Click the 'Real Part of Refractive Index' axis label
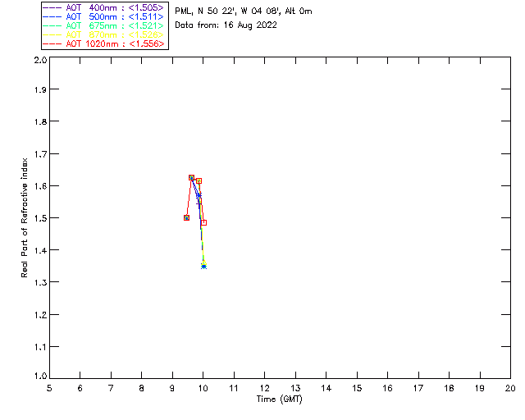Viewport: 525px width, 420px height. tap(24, 217)
